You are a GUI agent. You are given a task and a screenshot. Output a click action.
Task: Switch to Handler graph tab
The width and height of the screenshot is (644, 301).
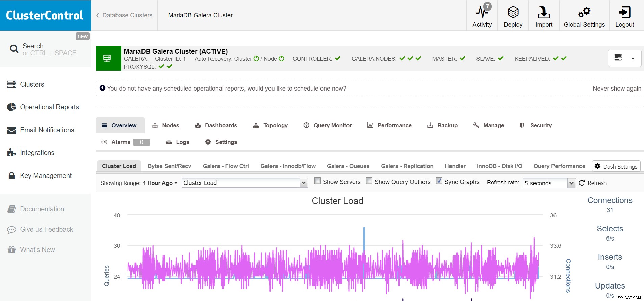coord(455,166)
